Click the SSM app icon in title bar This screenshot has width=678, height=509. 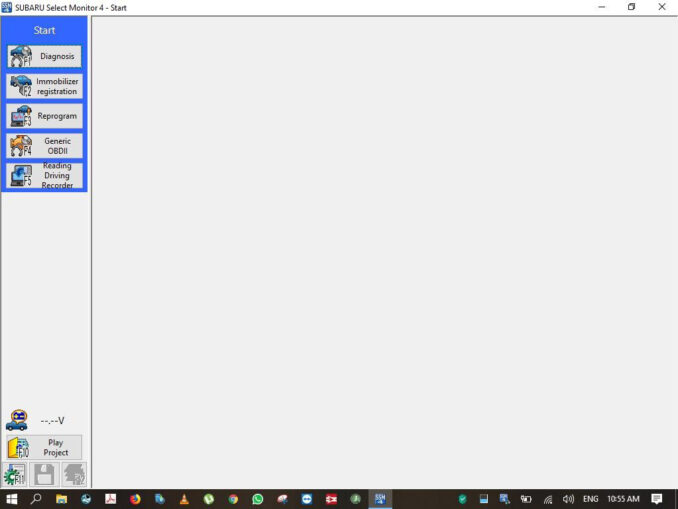(x=7, y=7)
